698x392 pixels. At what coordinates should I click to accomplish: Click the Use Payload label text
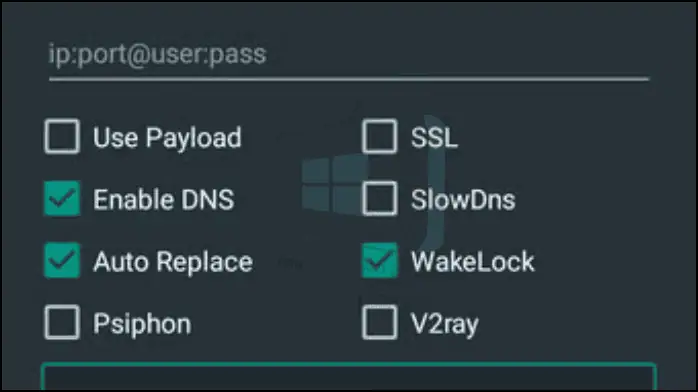pos(167,137)
